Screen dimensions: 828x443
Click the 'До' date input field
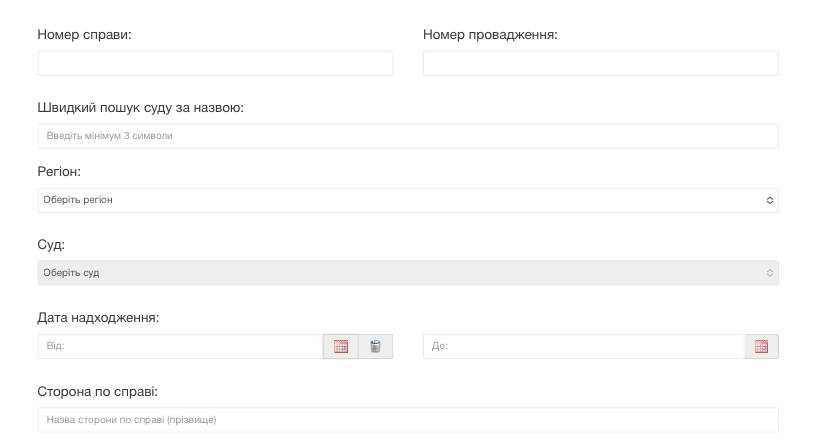click(584, 347)
